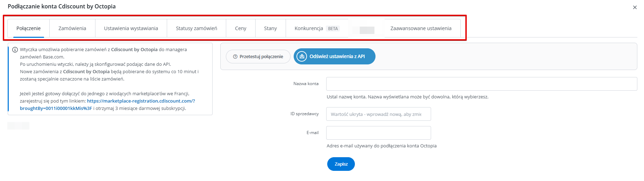
Task: Open the Cdiscount marketplace registration link
Action: (x=141, y=101)
